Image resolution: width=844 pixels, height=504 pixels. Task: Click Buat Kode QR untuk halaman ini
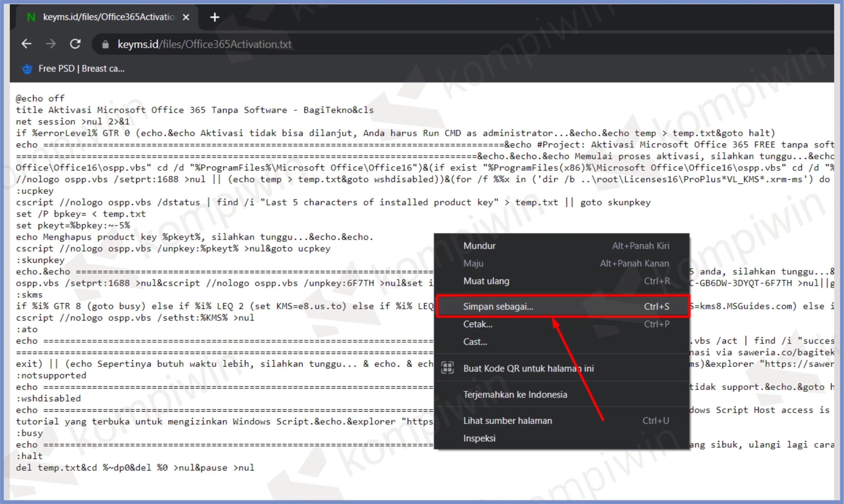(528, 369)
